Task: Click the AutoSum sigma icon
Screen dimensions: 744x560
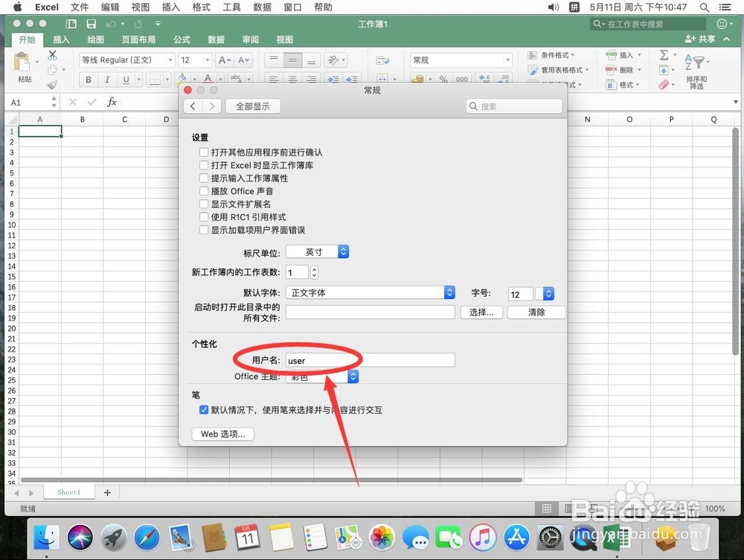Action: 664,55
